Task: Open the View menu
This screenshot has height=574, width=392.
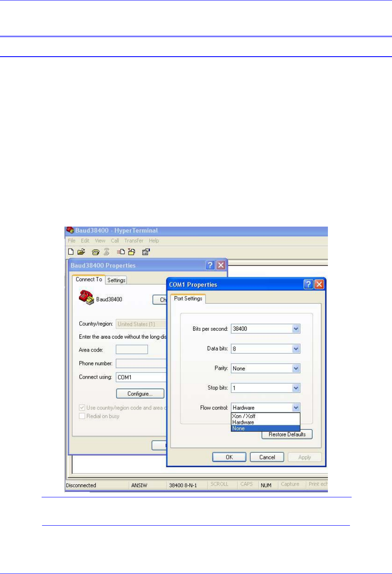Action: pos(100,240)
